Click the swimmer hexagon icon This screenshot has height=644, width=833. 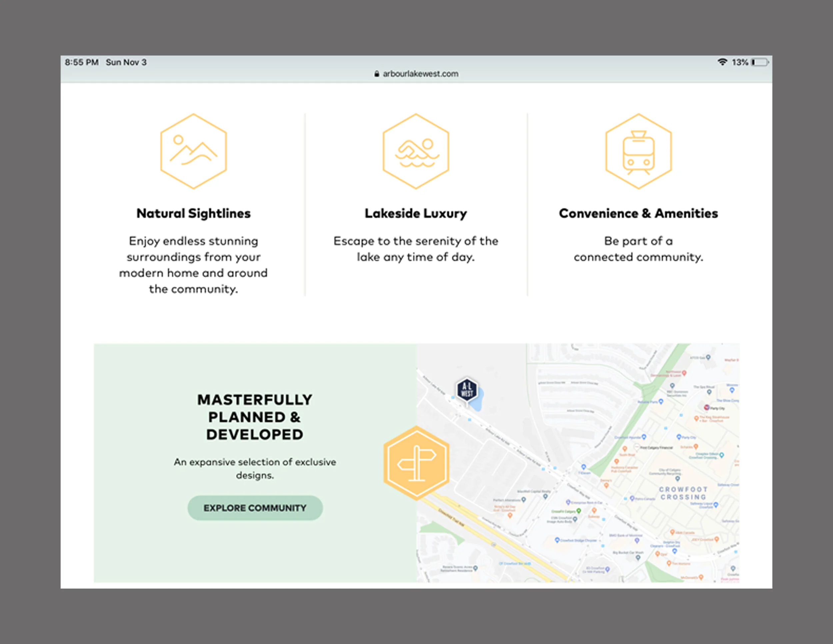point(416,151)
